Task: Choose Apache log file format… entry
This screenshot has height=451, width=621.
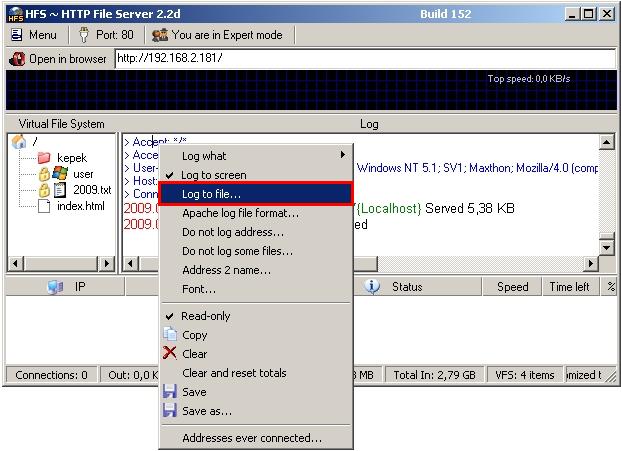Action: (255, 213)
